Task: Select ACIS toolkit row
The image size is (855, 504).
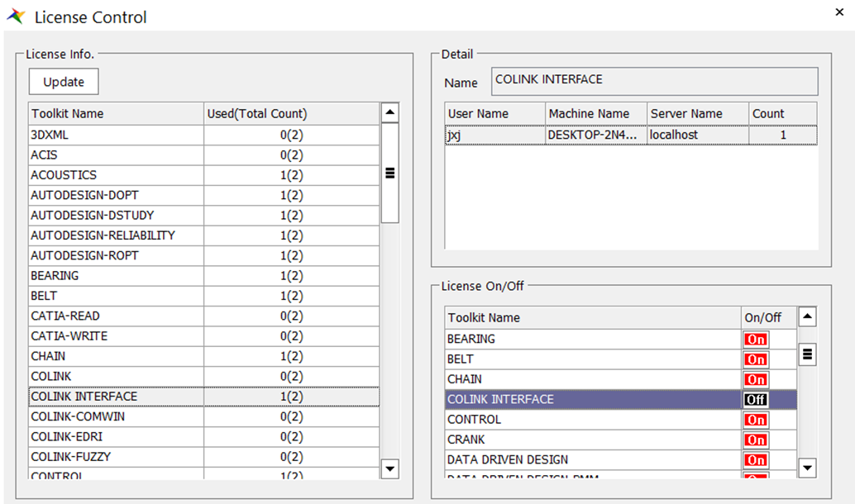Action: point(204,155)
